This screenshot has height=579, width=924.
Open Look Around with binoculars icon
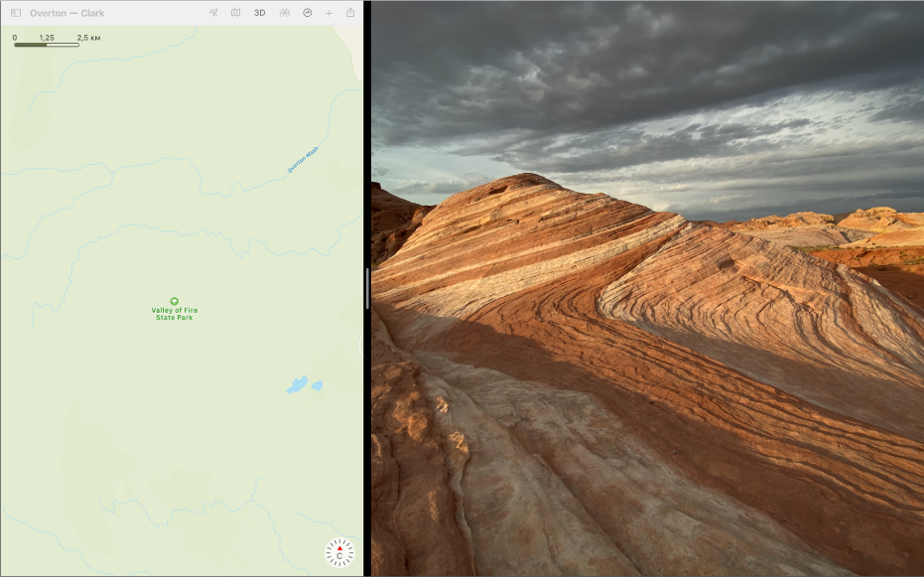(284, 13)
